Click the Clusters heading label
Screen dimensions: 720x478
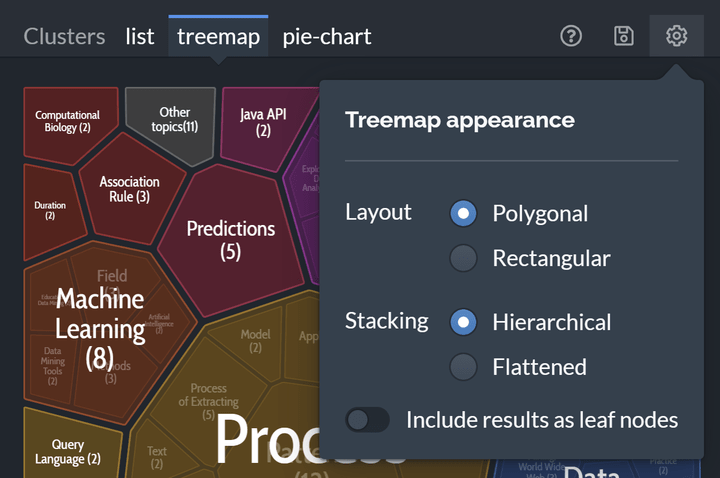pyautogui.click(x=64, y=36)
